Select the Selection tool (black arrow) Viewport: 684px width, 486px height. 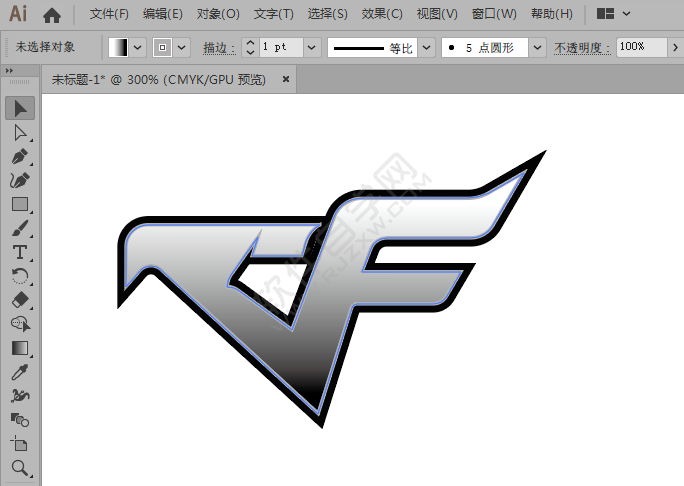[x=20, y=109]
